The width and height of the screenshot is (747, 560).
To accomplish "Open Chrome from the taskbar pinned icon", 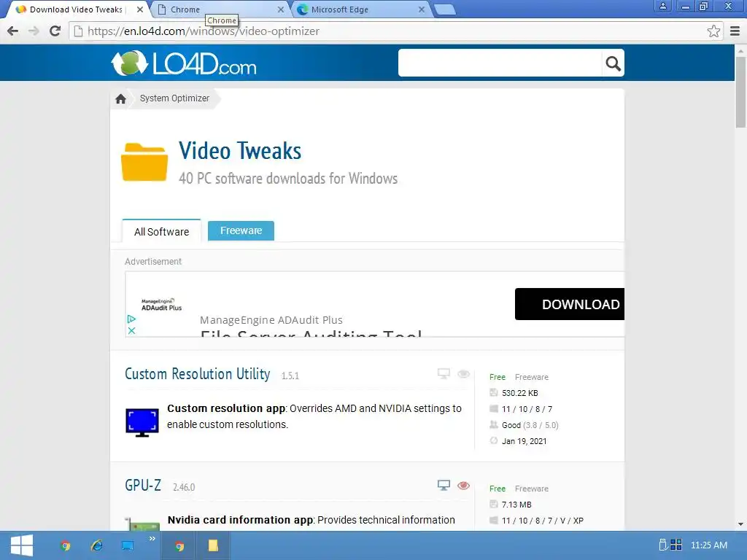I will click(x=66, y=545).
